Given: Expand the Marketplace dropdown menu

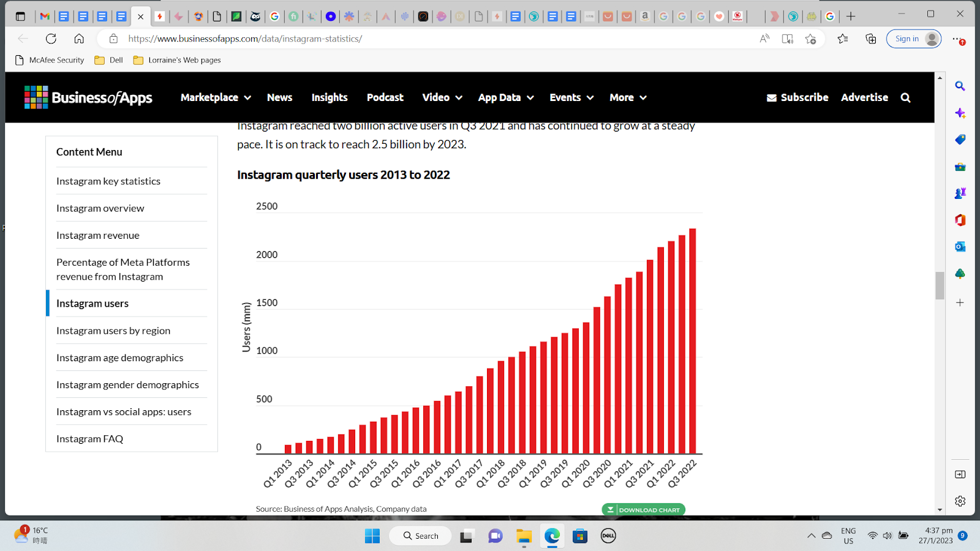Looking at the screenshot, I should pyautogui.click(x=216, y=97).
